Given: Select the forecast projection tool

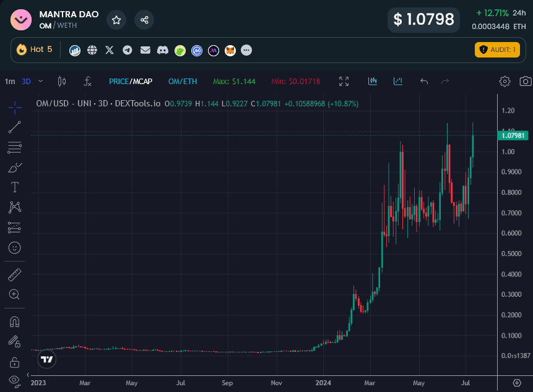Looking at the screenshot, I should coord(15,228).
